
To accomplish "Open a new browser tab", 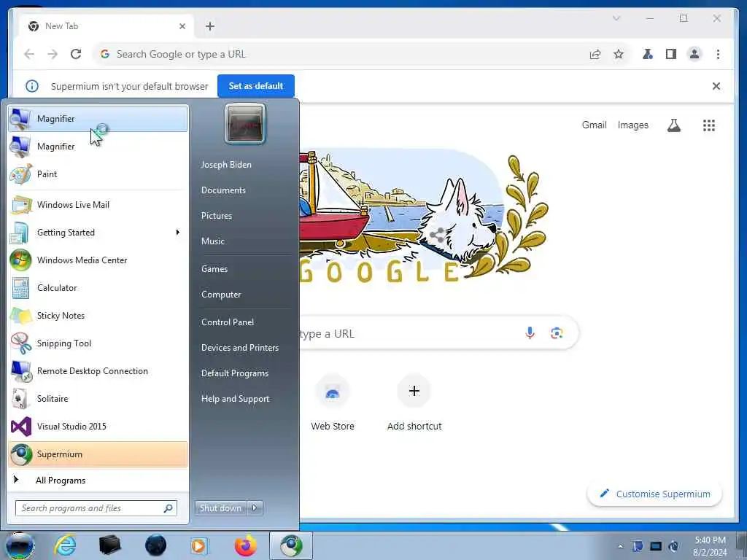I will [210, 26].
